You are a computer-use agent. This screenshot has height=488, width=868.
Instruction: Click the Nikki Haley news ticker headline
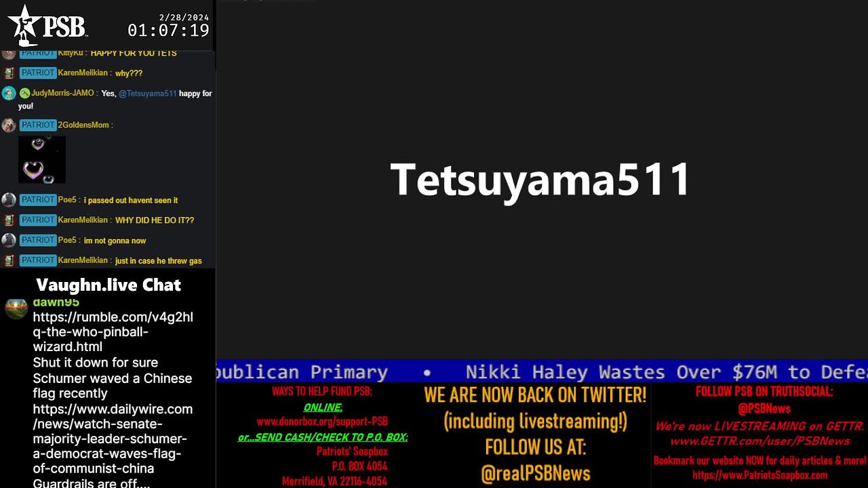(667, 372)
